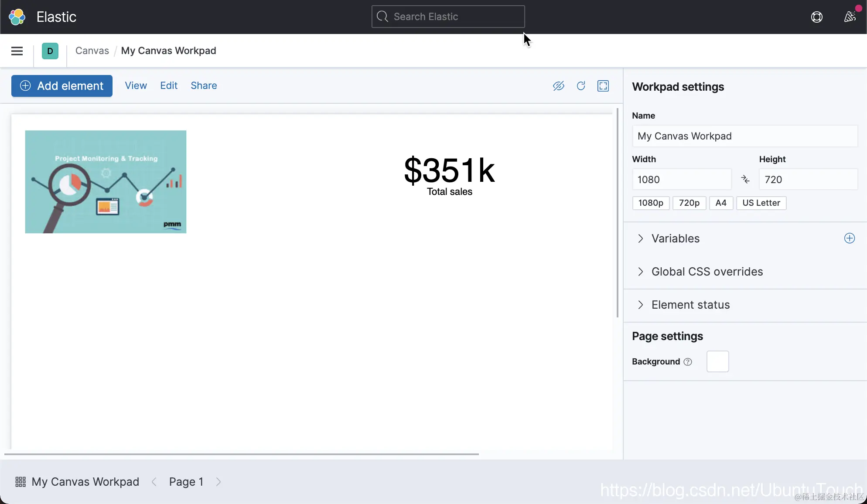
Task: Refresh workpad data with refresh icon
Action: click(x=580, y=86)
